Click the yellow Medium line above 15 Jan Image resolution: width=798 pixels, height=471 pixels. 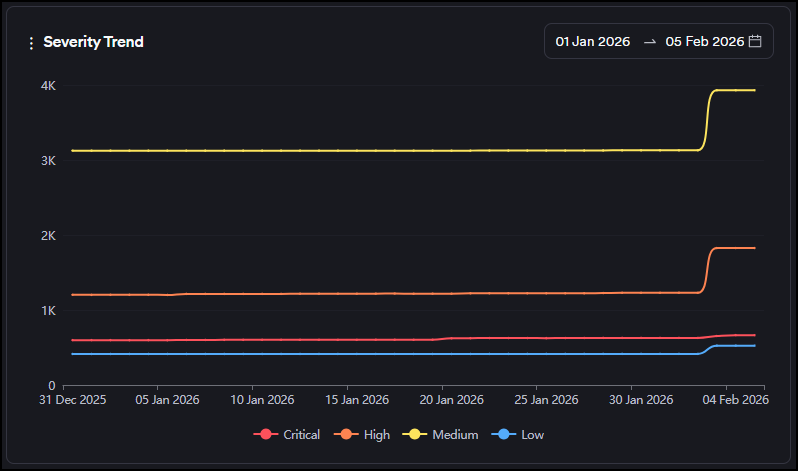point(347,150)
